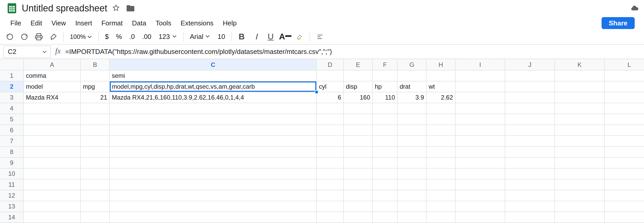The image size is (644, 223).
Task: Format selection as percent
Action: click(x=119, y=37)
